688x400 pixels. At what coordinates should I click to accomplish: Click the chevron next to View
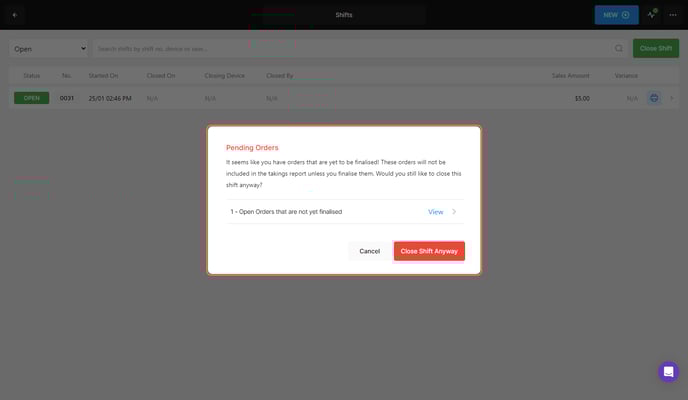point(454,212)
